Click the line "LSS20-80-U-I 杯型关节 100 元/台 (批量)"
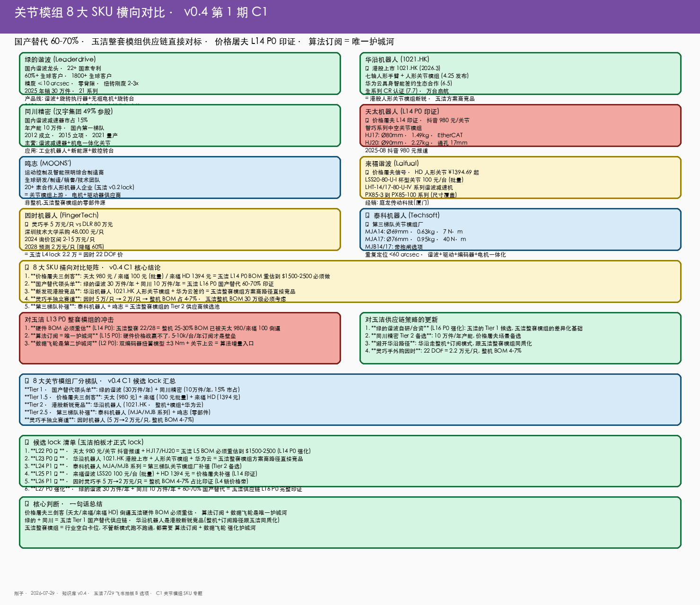Image resolution: width=700 pixels, height=605 pixels. click(414, 180)
